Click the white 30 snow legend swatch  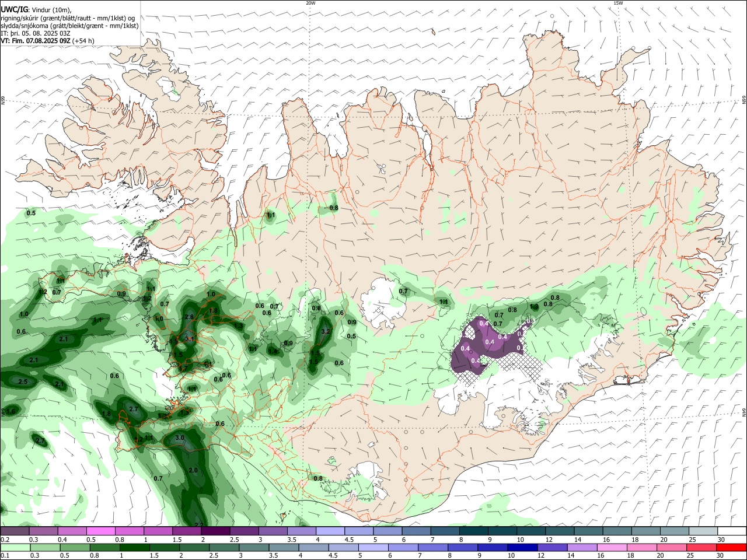coord(732,531)
